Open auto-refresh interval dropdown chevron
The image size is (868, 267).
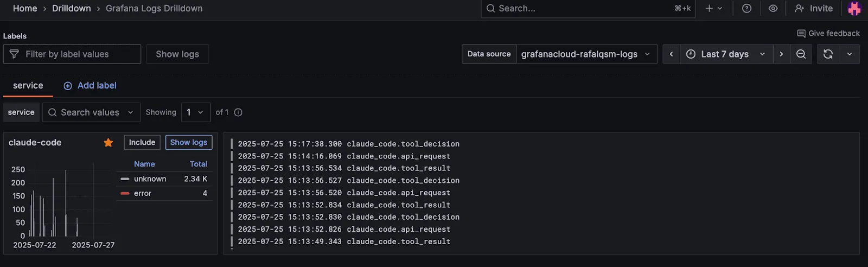[x=850, y=54]
